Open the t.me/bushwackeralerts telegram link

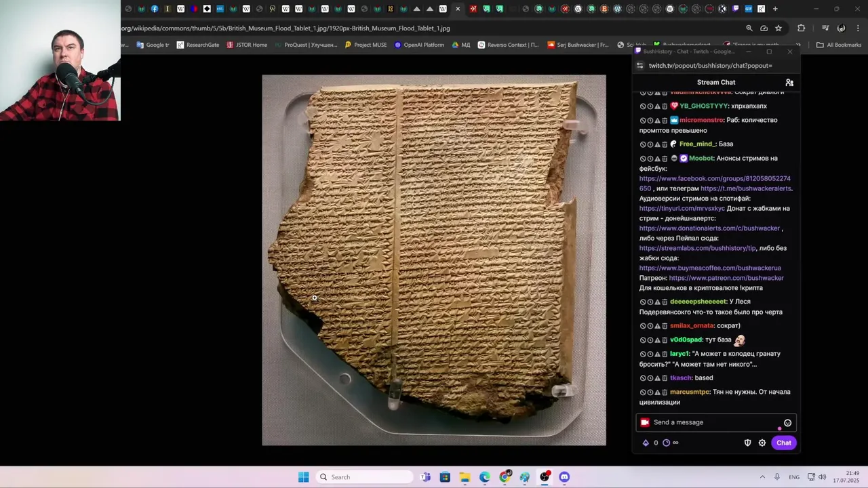coord(746,188)
